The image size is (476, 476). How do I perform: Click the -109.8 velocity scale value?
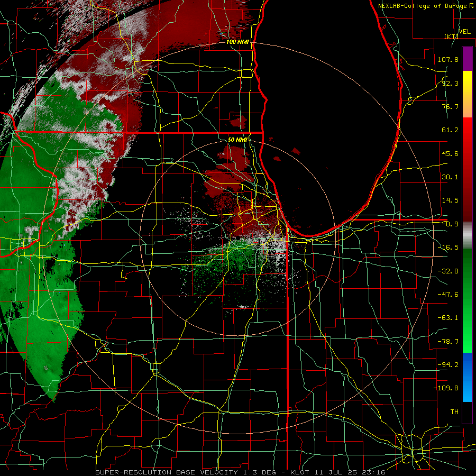click(446, 388)
